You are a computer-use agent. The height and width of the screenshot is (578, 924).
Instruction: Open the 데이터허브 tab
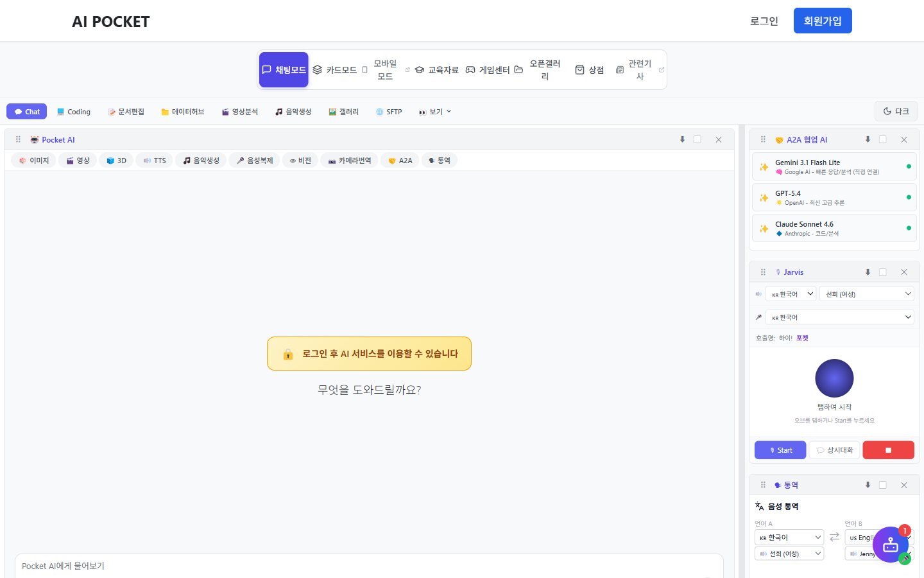point(183,112)
